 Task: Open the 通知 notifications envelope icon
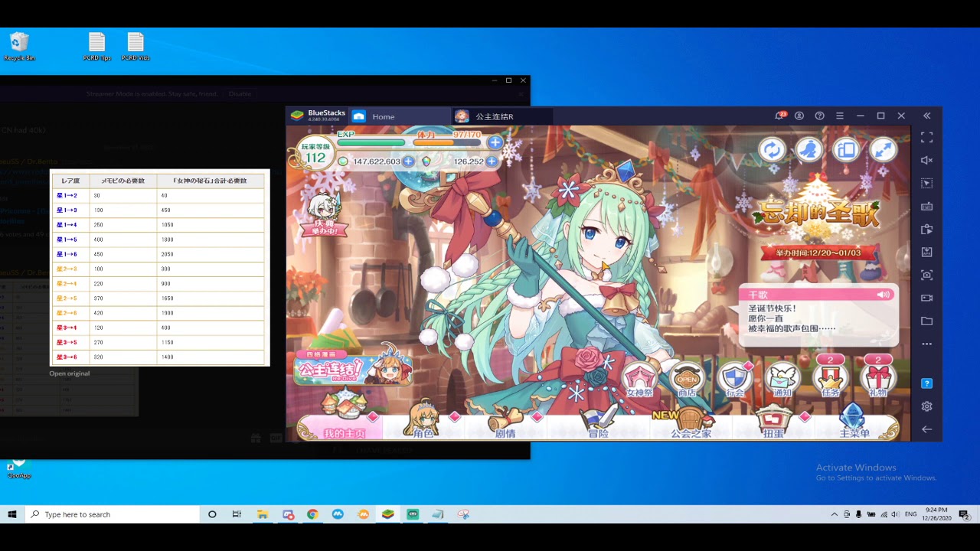[782, 380]
